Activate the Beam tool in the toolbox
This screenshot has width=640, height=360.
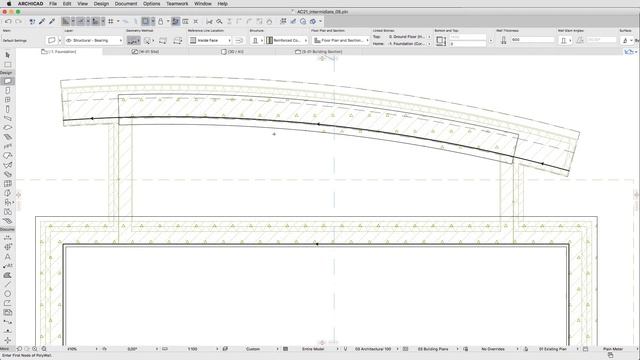[x=7, y=118]
